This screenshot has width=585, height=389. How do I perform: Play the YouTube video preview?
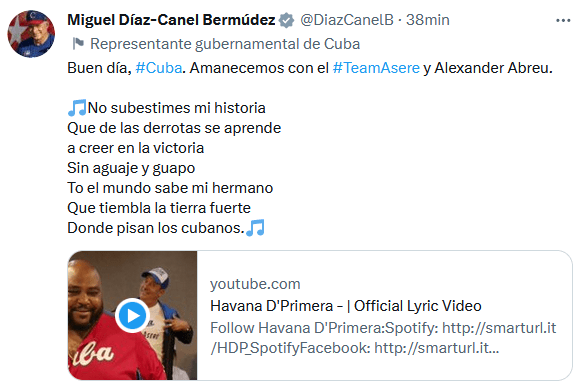[132, 316]
